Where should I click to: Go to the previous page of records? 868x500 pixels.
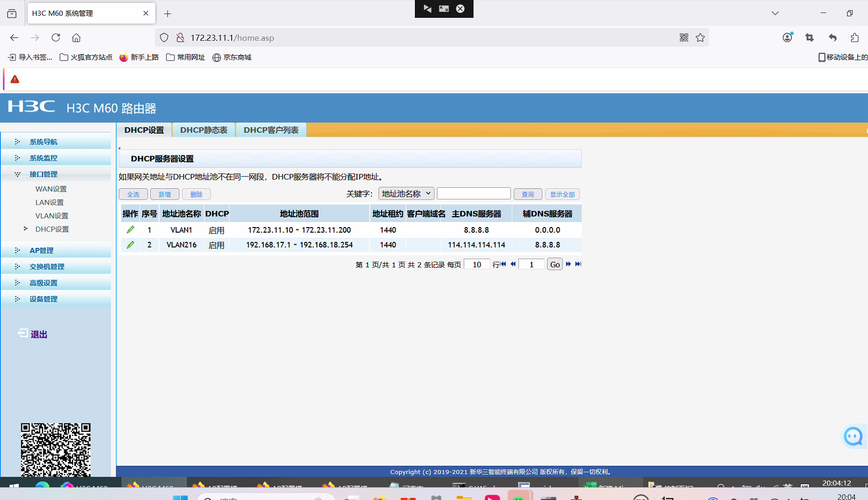pos(513,264)
